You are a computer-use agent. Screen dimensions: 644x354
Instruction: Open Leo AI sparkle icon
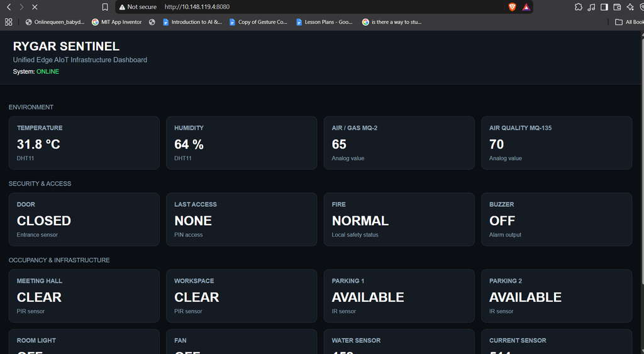pyautogui.click(x=630, y=7)
